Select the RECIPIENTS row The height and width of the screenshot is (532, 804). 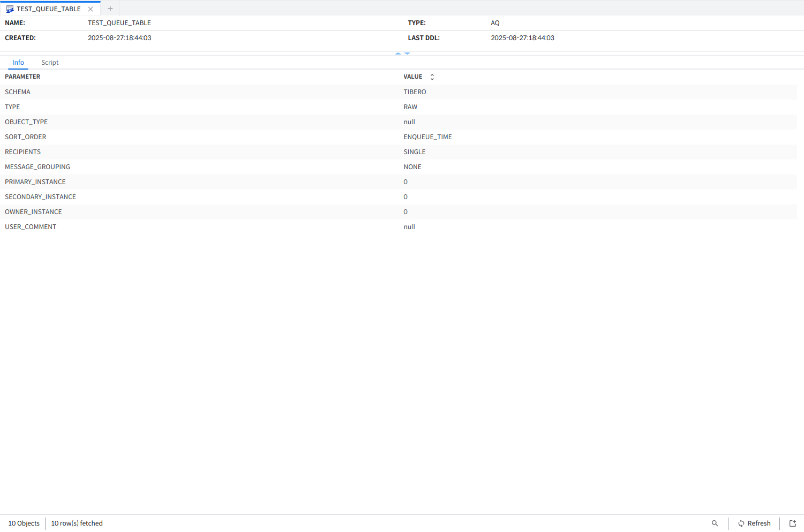pos(23,152)
